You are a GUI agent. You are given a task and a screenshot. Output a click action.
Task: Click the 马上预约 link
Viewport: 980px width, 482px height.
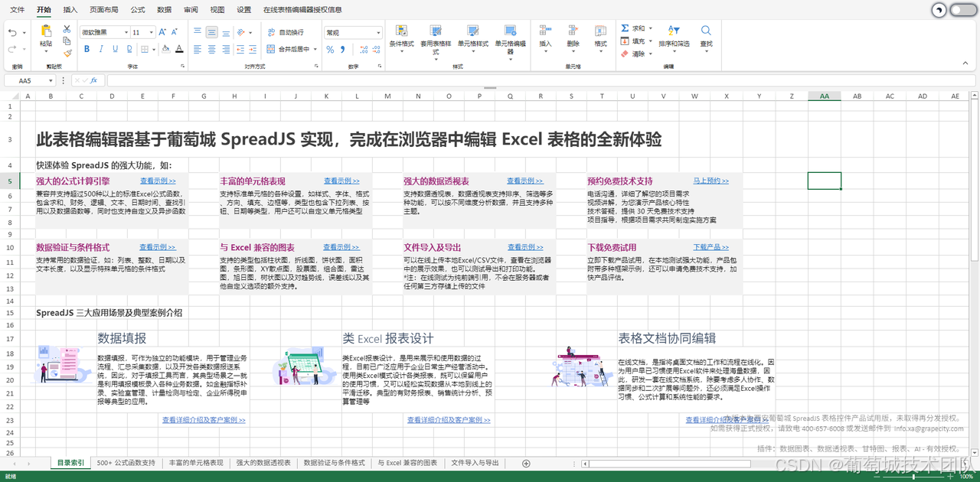click(x=711, y=181)
